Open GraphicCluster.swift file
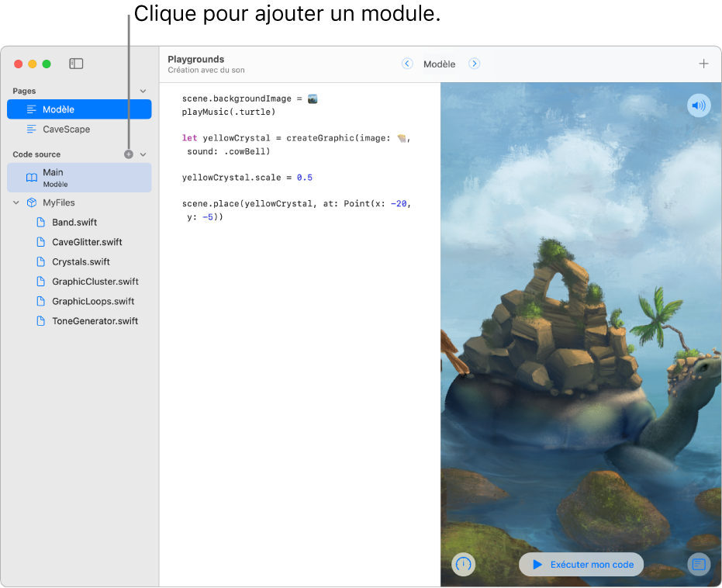The image size is (722, 588). click(x=95, y=282)
